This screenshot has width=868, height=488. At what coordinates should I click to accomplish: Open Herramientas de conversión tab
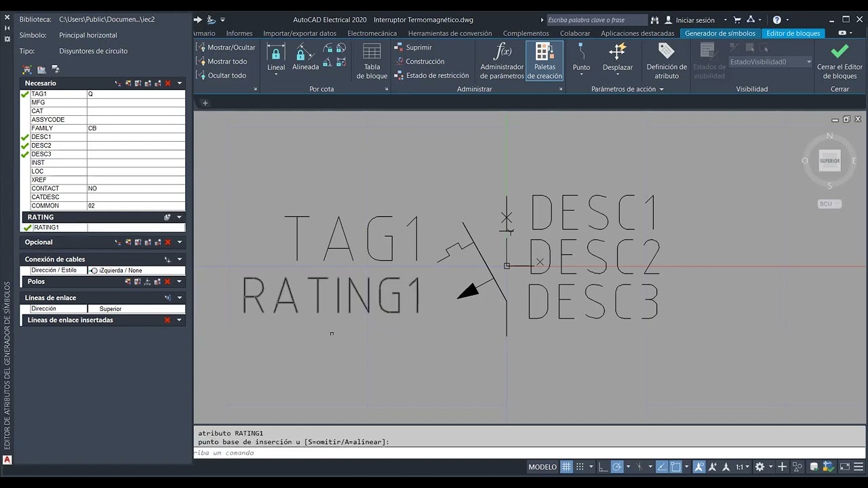450,33
